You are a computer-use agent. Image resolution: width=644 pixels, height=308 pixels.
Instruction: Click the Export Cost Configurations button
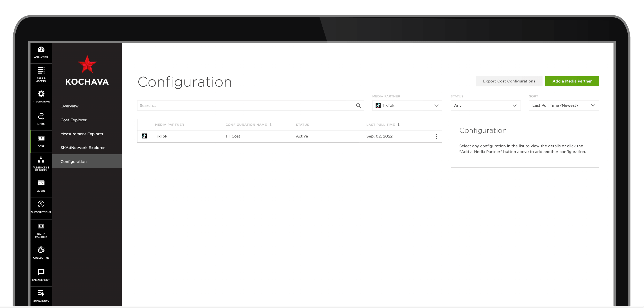(x=509, y=81)
